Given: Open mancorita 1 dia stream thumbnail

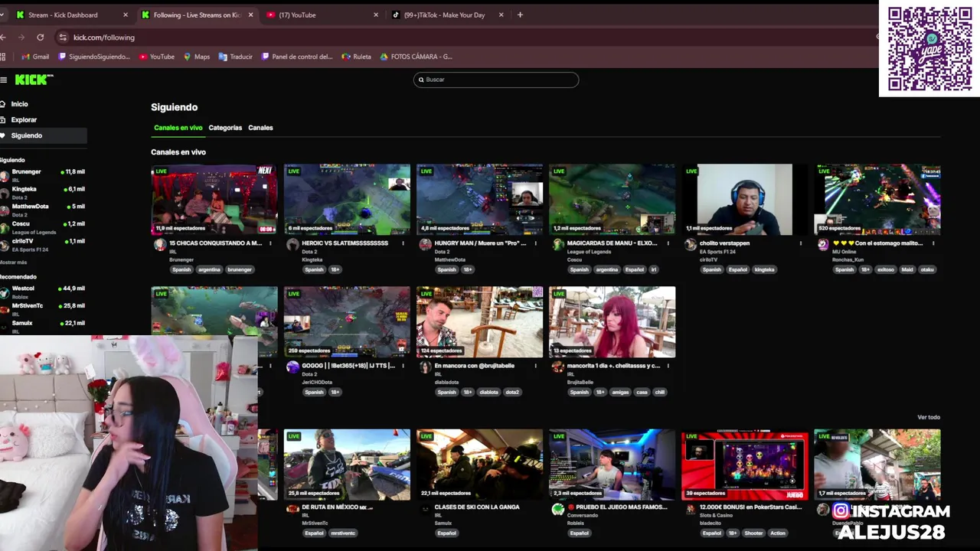Looking at the screenshot, I should (x=612, y=321).
